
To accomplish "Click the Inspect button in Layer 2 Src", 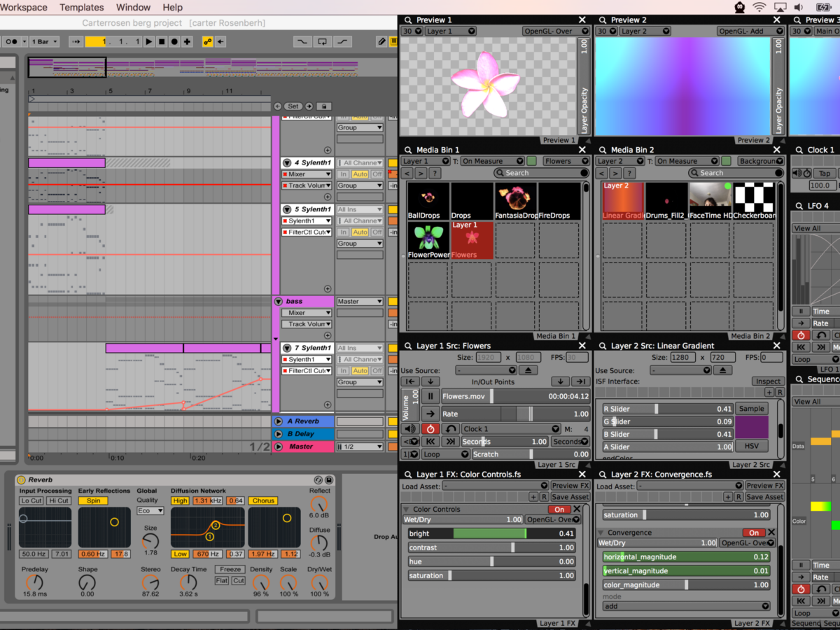I will coord(767,381).
